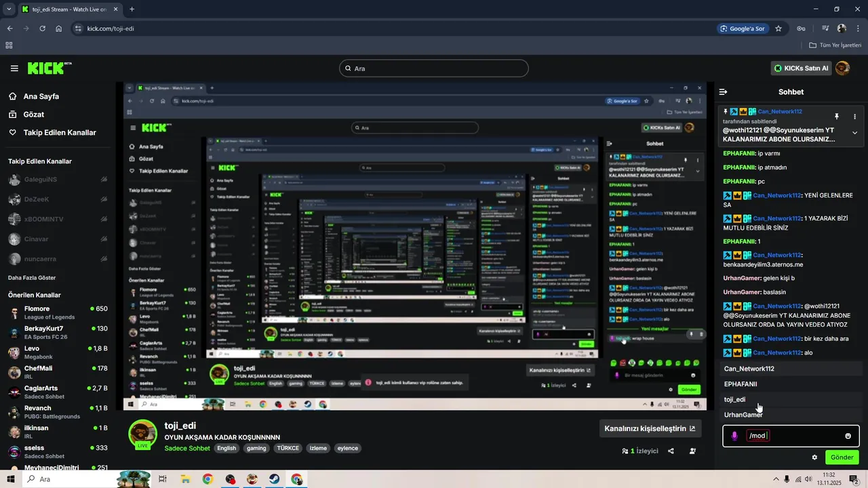Viewport: 868px width, 488px height.
Task: Open the pinned message three-dot options
Action: click(x=854, y=117)
